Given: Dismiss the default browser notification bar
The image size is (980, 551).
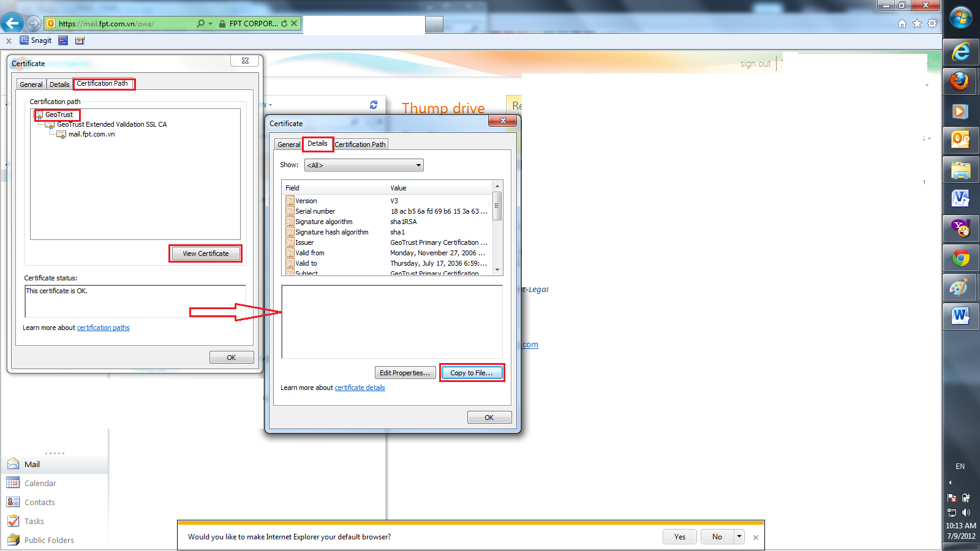Looking at the screenshot, I should point(756,538).
